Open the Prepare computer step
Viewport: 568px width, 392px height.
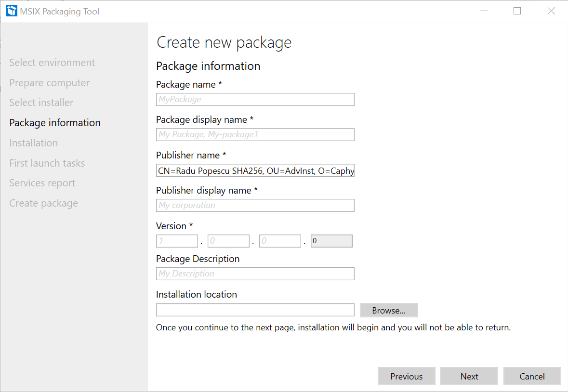(x=49, y=83)
